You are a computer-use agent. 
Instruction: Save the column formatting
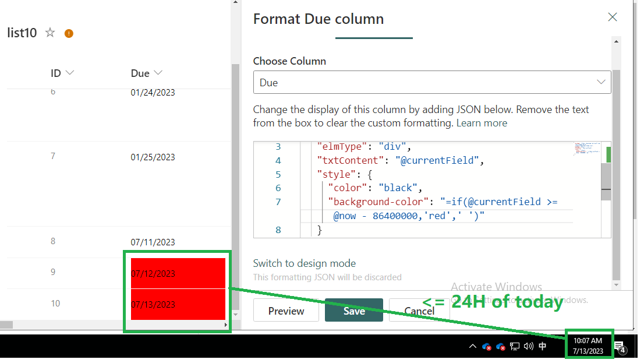[x=354, y=311]
